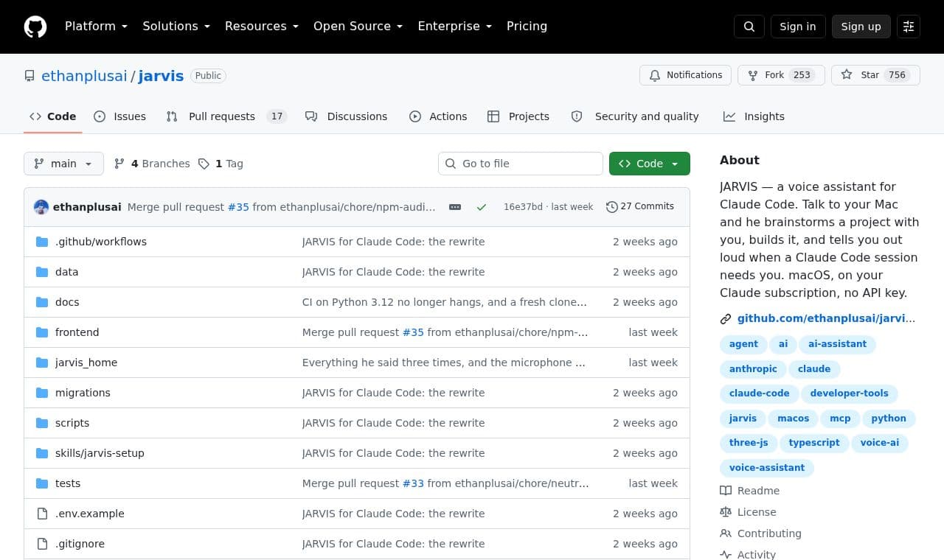Click the Notifications bell button
The width and height of the screenshot is (944, 560).
coord(686,75)
